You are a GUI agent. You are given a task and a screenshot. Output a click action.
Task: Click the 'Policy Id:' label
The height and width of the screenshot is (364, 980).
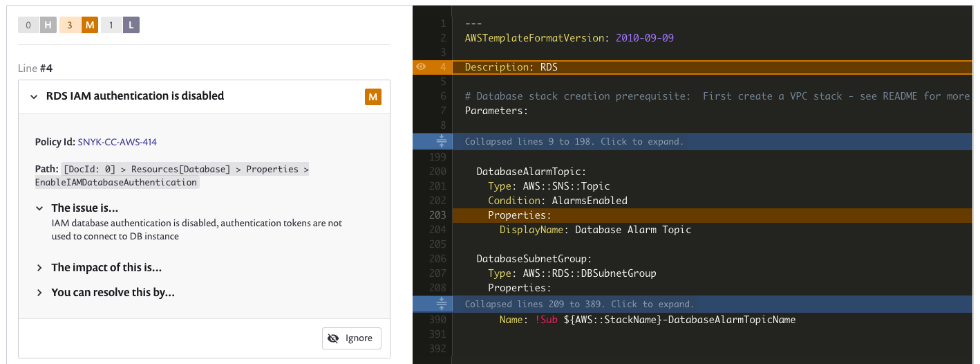55,142
